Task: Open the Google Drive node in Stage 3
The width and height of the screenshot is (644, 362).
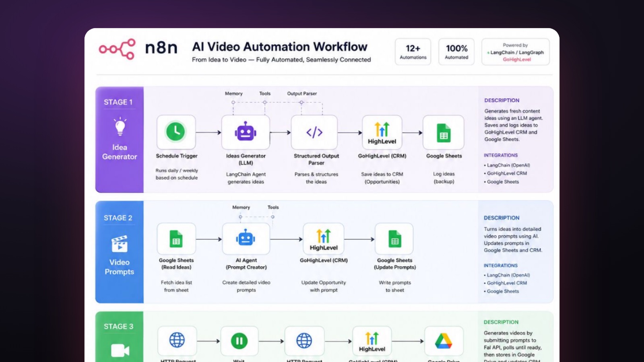Action: (444, 341)
